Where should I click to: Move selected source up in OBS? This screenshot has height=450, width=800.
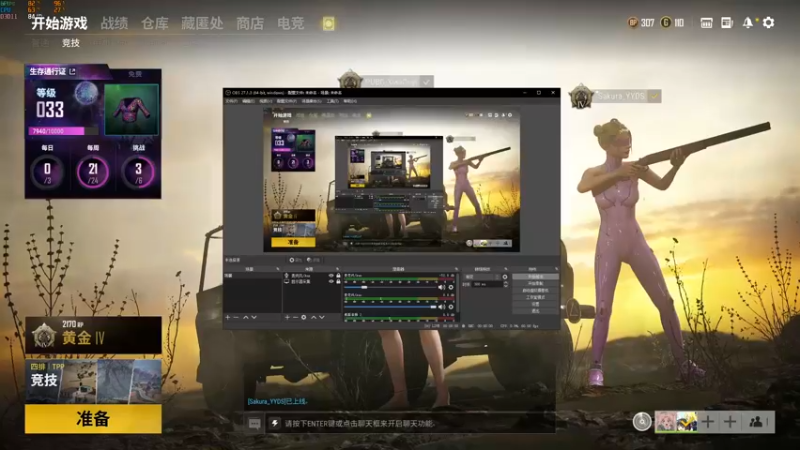click(x=314, y=317)
